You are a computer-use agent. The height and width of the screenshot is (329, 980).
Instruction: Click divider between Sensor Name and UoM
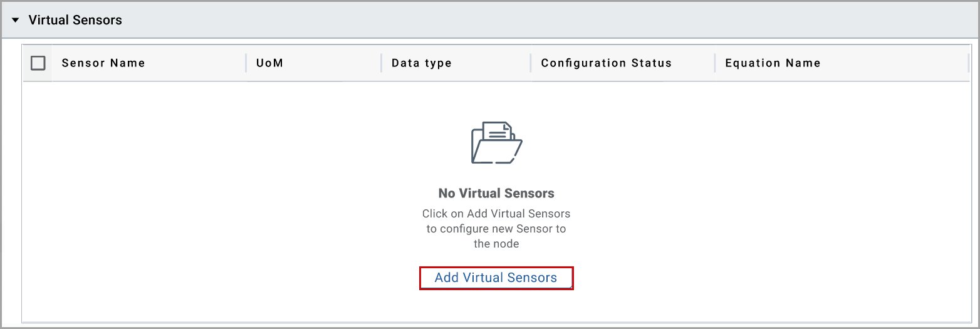click(246, 63)
